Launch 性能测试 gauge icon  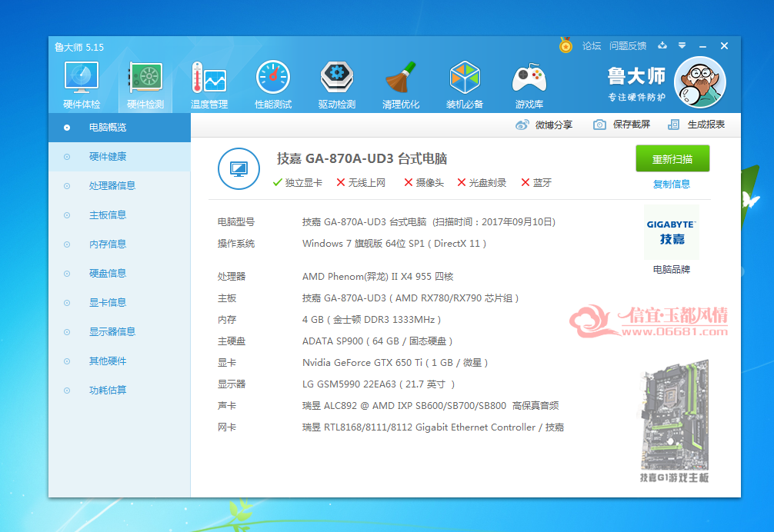coord(273,85)
